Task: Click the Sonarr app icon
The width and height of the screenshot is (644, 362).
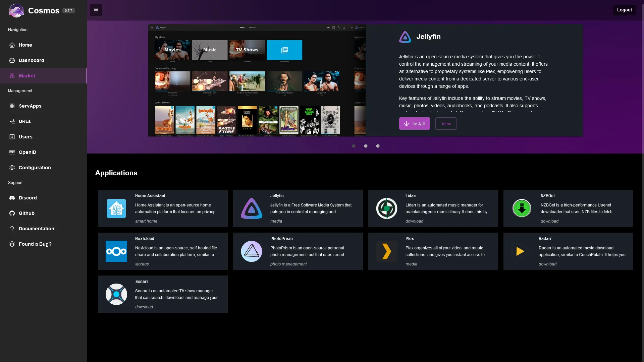Action: click(116, 294)
